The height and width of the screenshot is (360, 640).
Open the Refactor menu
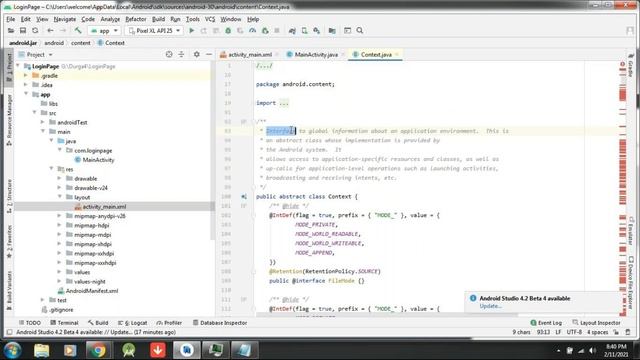click(x=136, y=19)
